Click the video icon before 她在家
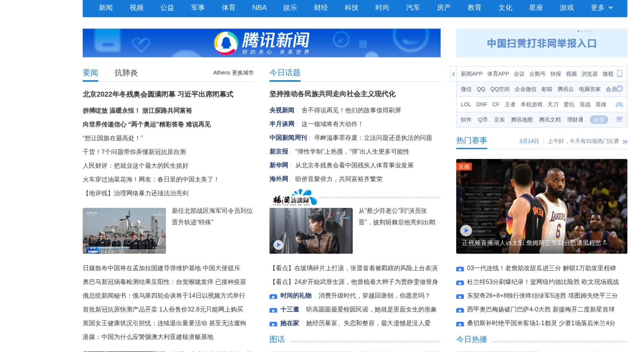 click(x=273, y=324)
